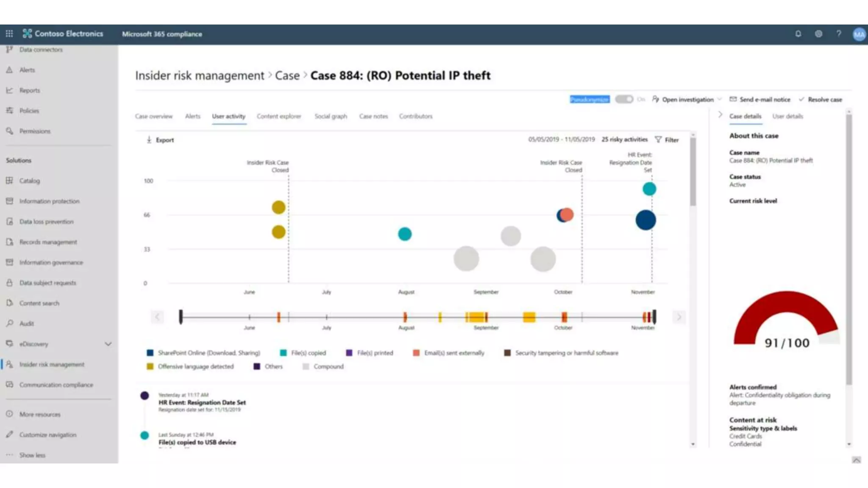
Task: Switch to the Content explorer tab
Action: tap(278, 116)
